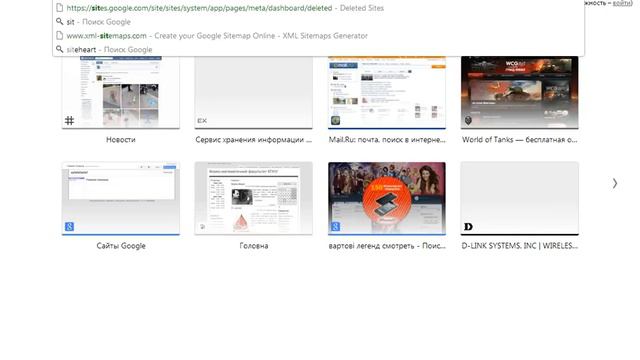Click the magnifier icon beside "sit" suggestion
640x360 pixels.
coord(60,21)
